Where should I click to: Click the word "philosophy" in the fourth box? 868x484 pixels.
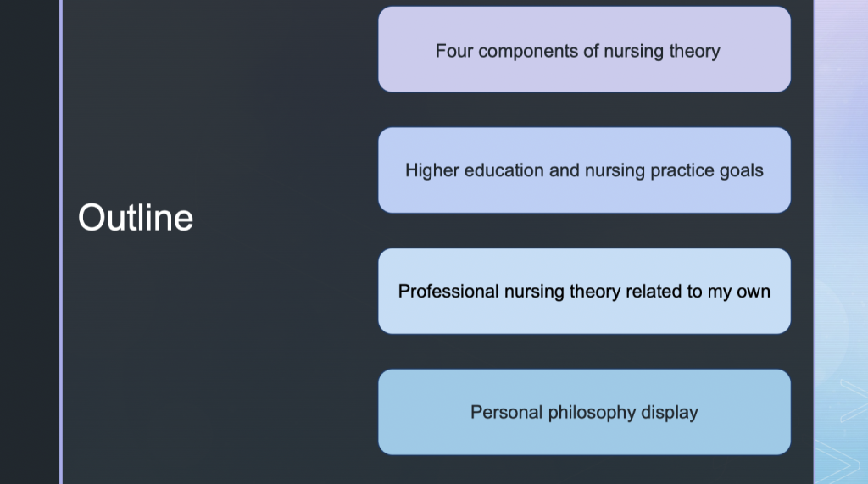[591, 413]
